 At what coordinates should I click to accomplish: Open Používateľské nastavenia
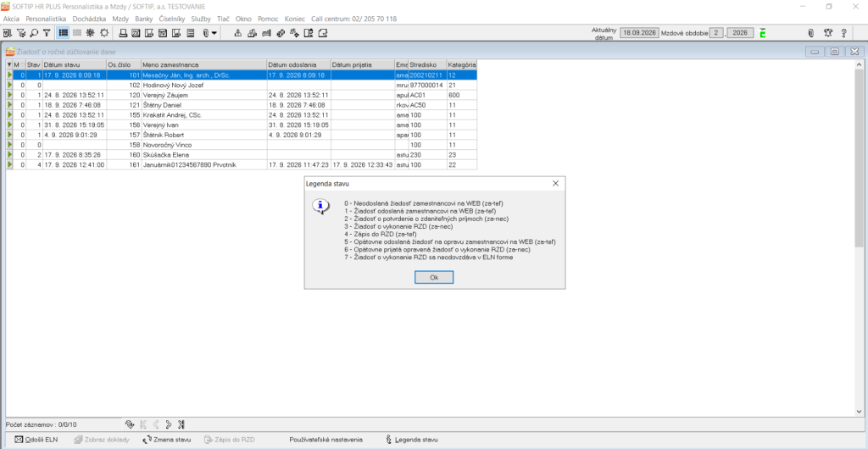coord(326,440)
